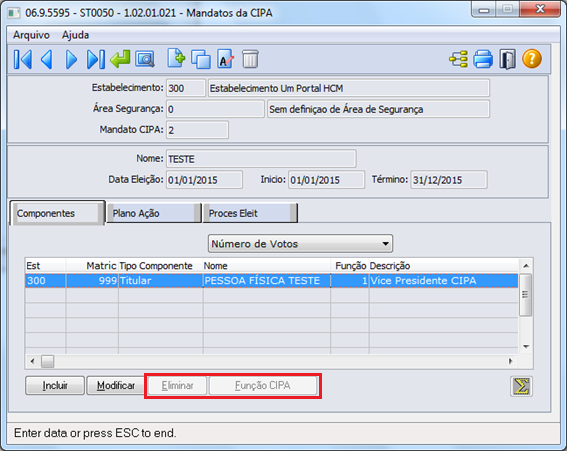Go to the first record
Viewport: 568px width, 451px height.
coord(22,59)
